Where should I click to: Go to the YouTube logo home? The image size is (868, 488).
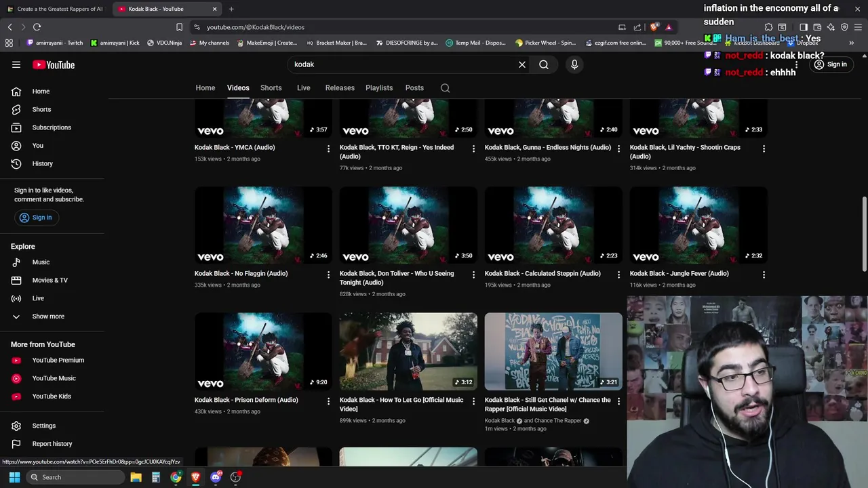(x=54, y=65)
